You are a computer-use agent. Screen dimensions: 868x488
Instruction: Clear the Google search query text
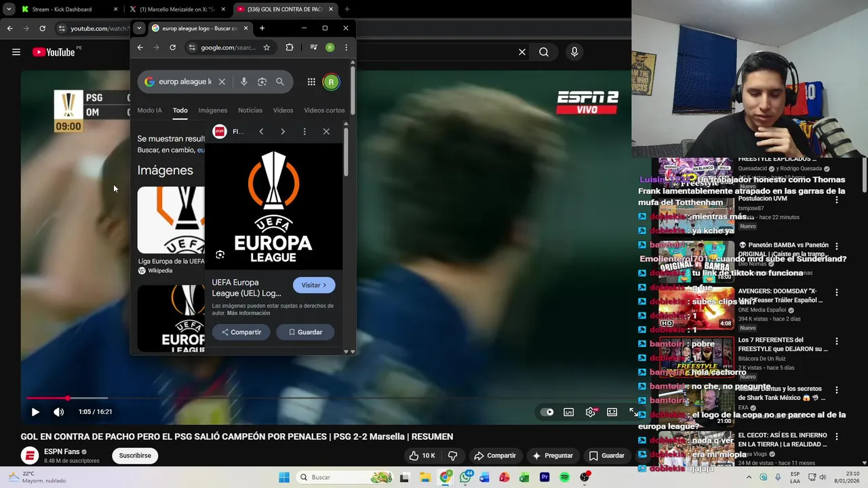222,82
